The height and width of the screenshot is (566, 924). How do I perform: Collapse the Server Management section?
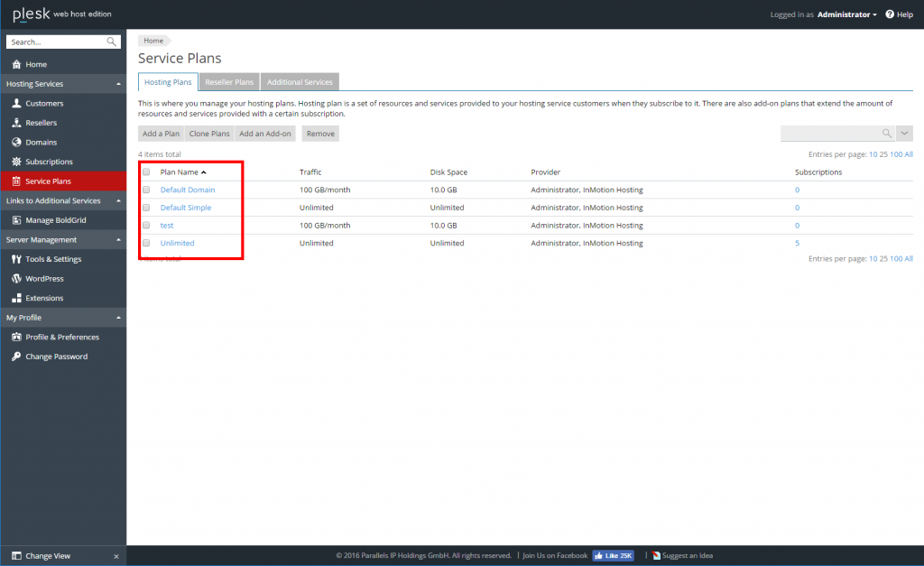click(x=118, y=239)
